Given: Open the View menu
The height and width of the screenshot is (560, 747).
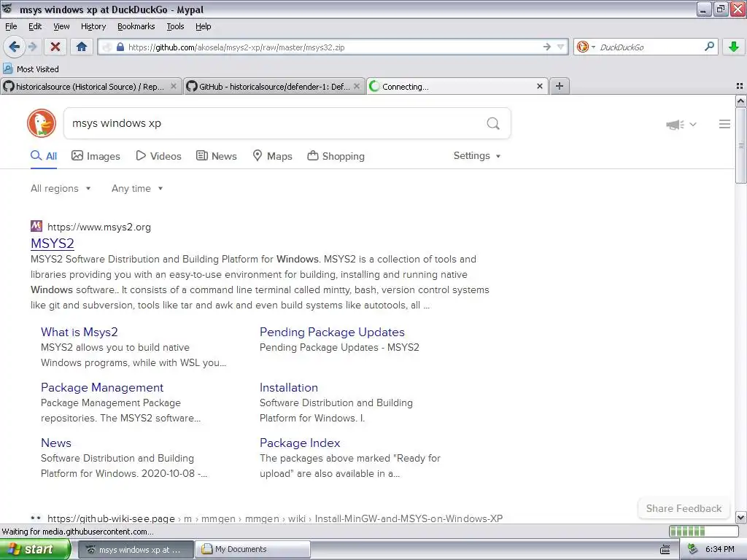Looking at the screenshot, I should click(x=61, y=26).
